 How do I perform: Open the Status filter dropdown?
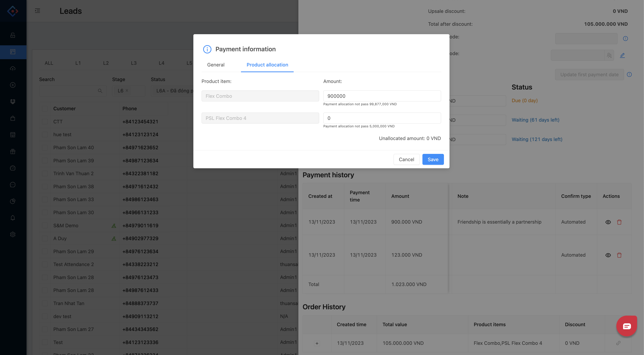click(x=172, y=91)
